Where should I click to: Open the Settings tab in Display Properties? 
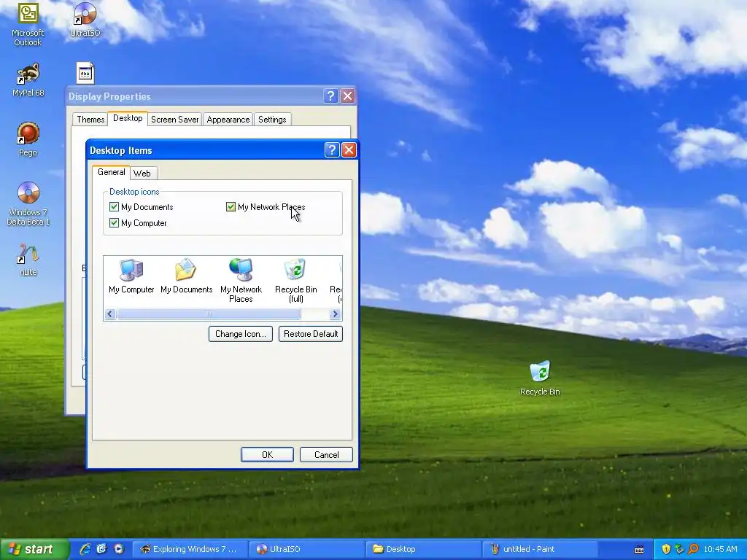pos(272,119)
